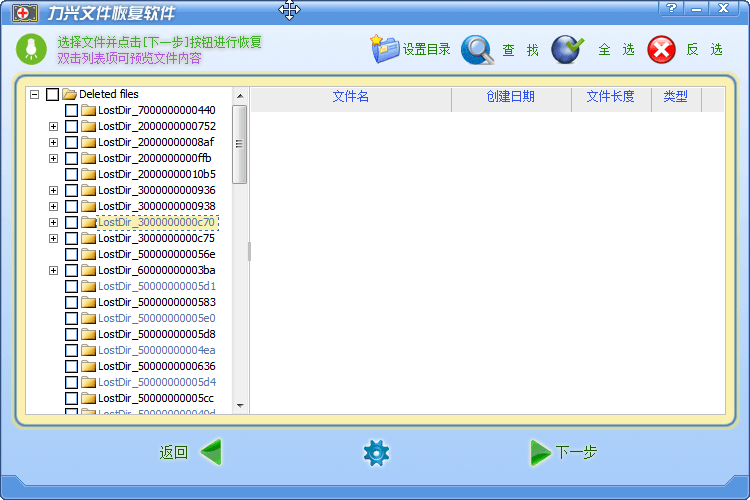Click the blue gear settings icon
This screenshot has width=750, height=500.
point(376,453)
